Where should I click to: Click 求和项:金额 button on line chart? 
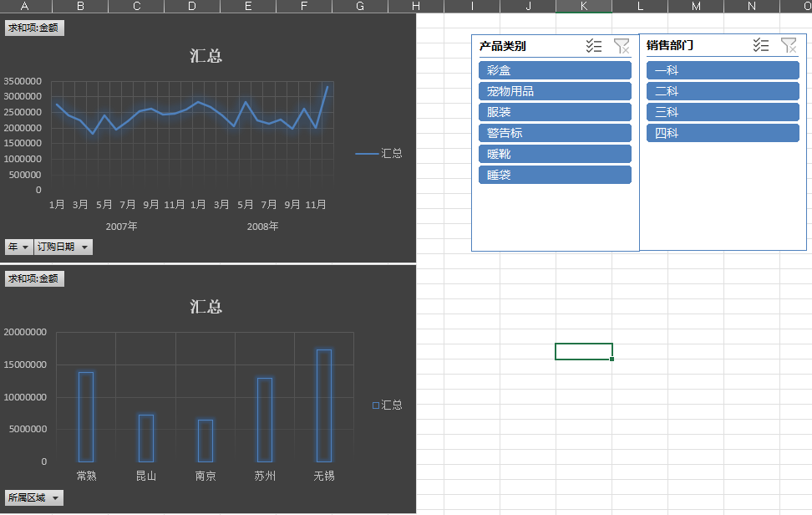coord(34,28)
